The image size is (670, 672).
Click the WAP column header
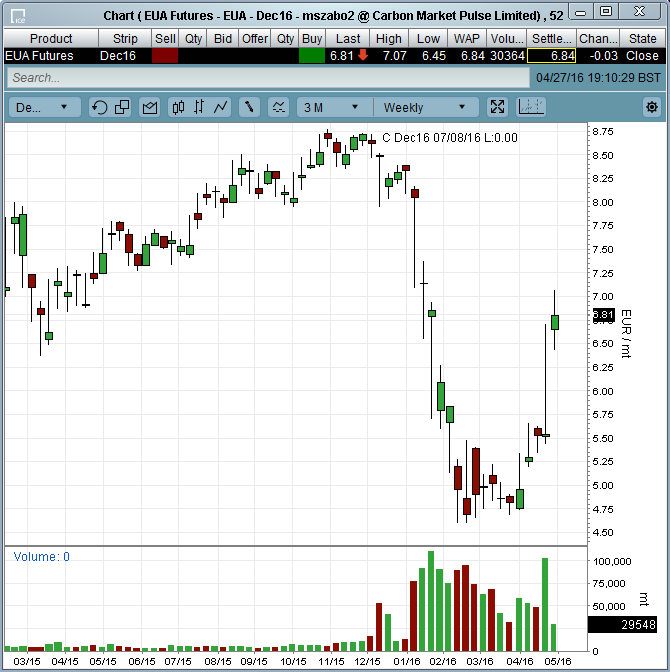(466, 39)
